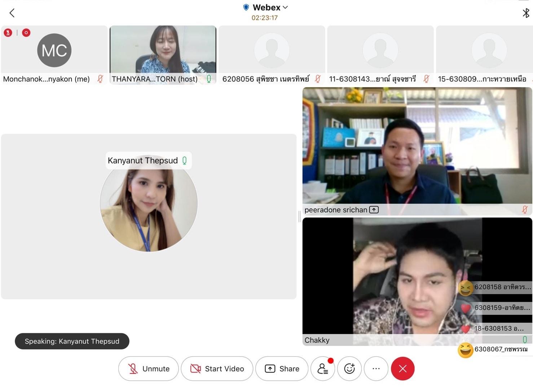The image size is (533, 392).
Task: Click muted mic icon beside 11-6308143
Action: tap(426, 79)
